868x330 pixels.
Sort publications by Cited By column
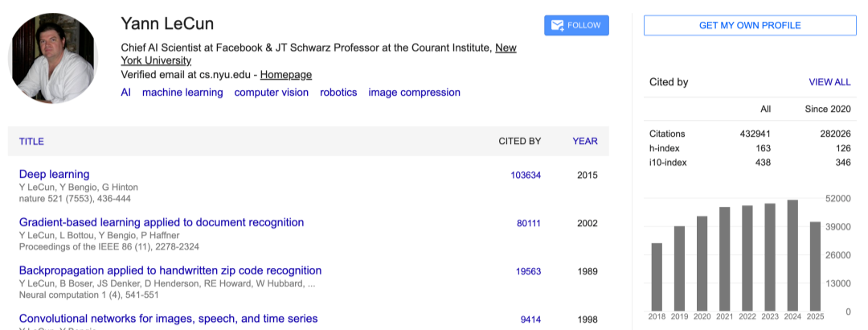coord(519,142)
